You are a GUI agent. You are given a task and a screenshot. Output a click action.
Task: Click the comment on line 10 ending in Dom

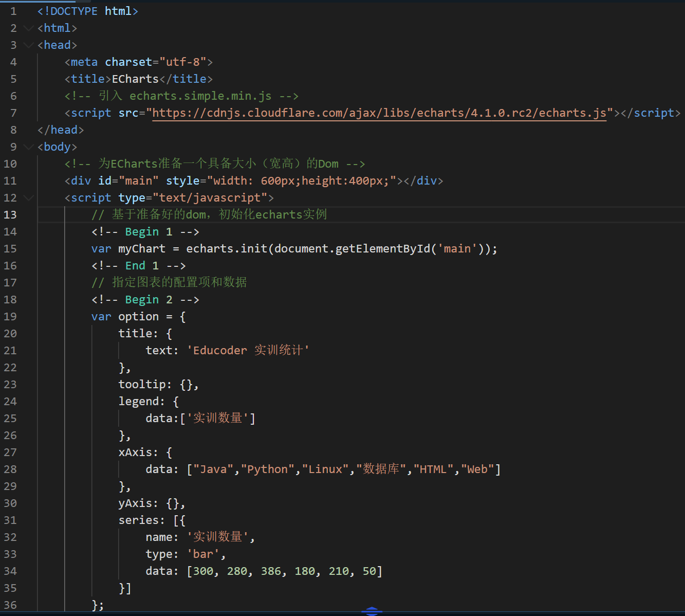pos(215,164)
